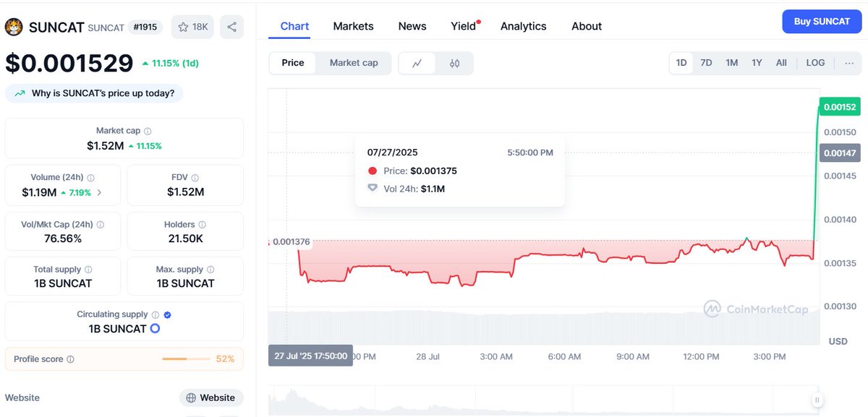Image resolution: width=868 pixels, height=417 pixels.
Task: Click the Profile score 52% progress bar
Action: [186, 359]
